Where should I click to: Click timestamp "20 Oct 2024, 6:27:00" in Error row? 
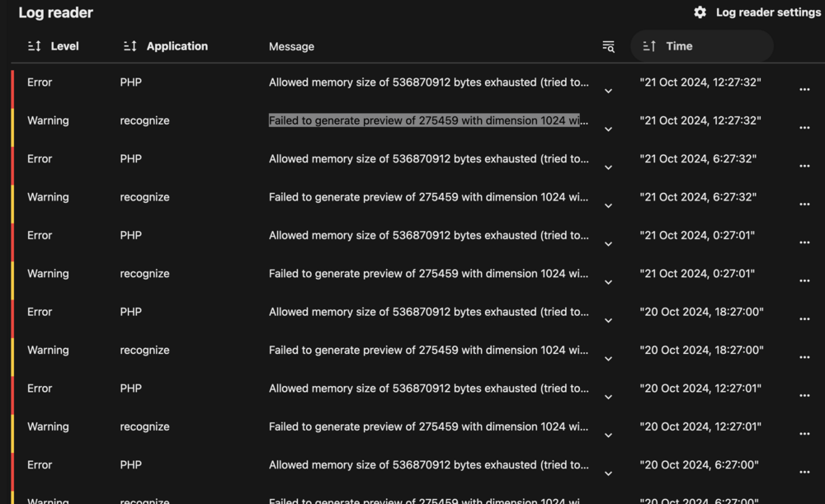click(x=700, y=464)
